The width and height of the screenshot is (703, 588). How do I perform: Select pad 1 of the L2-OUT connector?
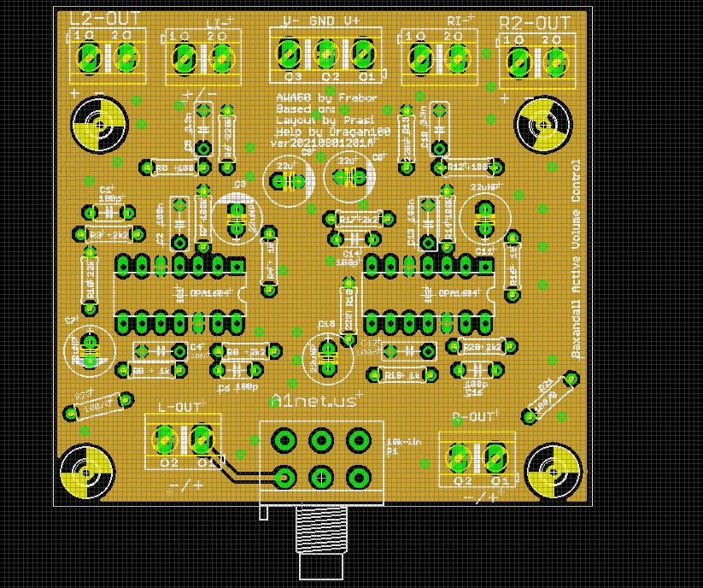point(89,57)
